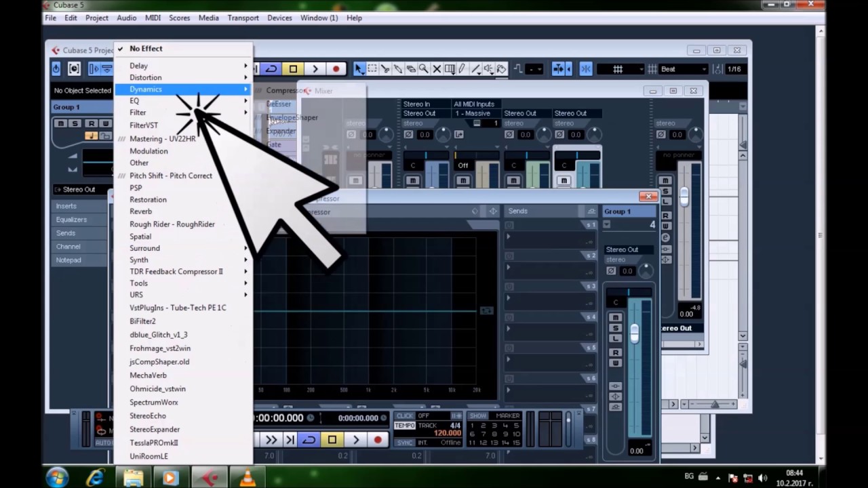The image size is (868, 488).
Task: Click the Group 1 channel volume fader
Action: click(634, 333)
